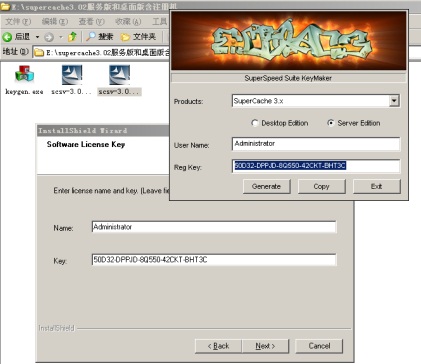Open the Products combo box dropdown arrow
This screenshot has width=421, height=364.
(394, 101)
